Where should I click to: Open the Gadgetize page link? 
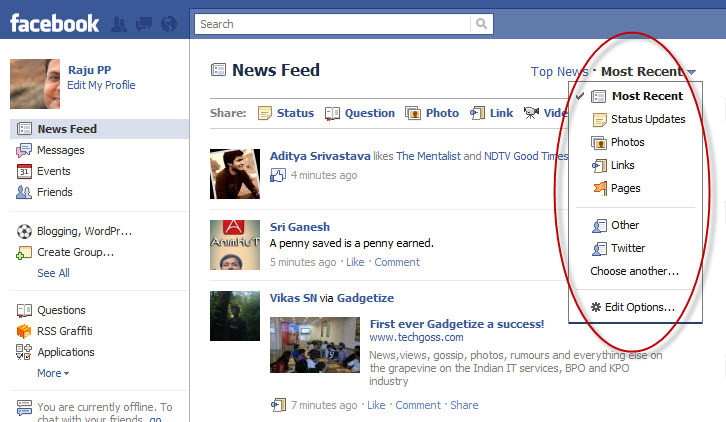(365, 298)
